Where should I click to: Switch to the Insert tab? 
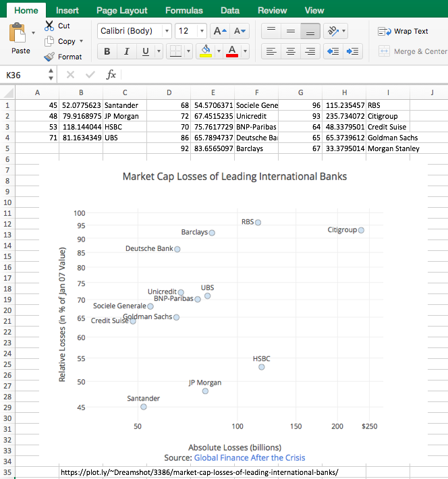(x=67, y=10)
